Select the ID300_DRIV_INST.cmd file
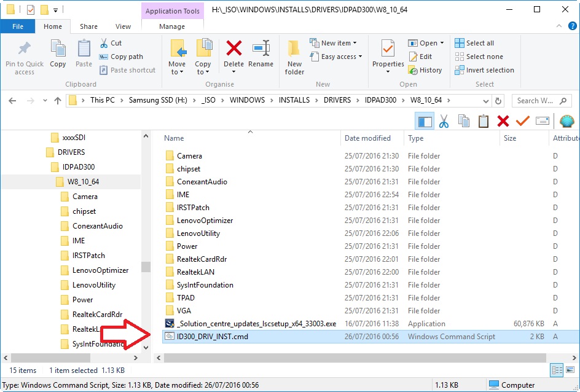Image resolution: width=580 pixels, height=392 pixels. 208,336
